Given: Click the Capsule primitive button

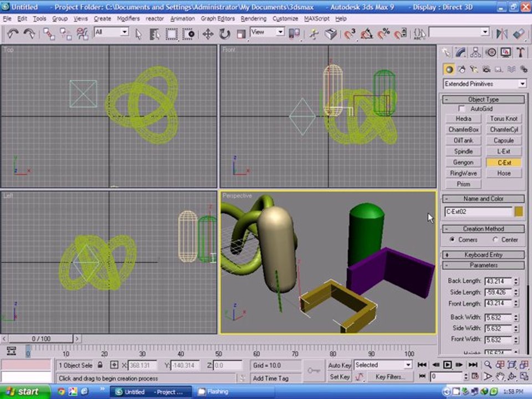Looking at the screenshot, I should coord(504,140).
